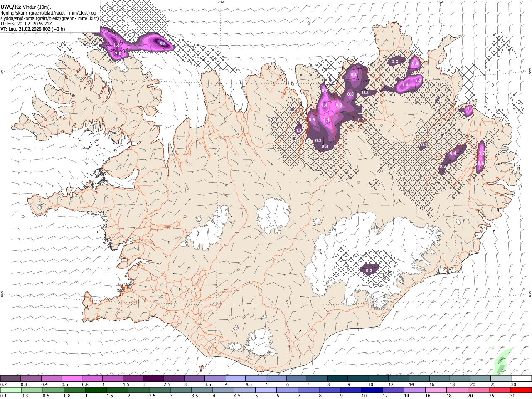Select the top-row swatch between 1.5 and 2
The width and height of the screenshot is (532, 399).
(133, 379)
